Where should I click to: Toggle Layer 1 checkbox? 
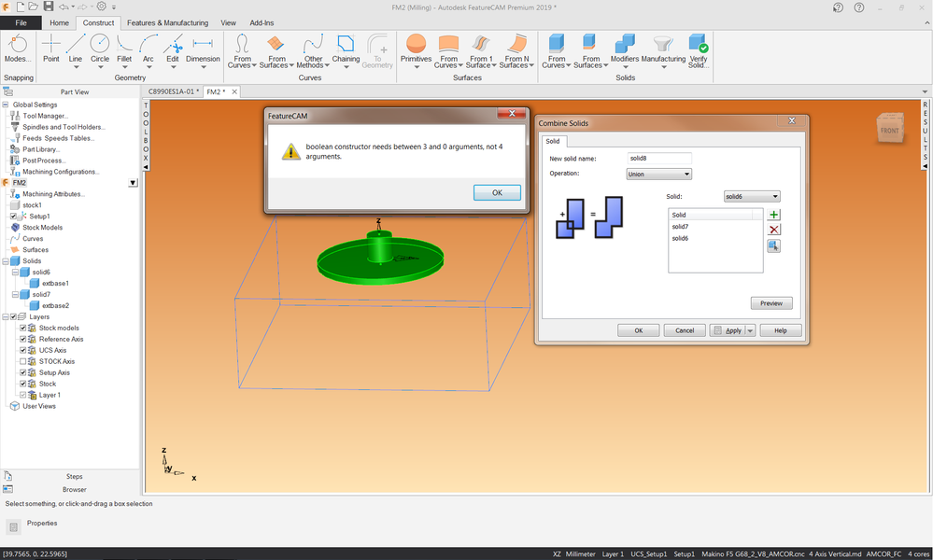pyautogui.click(x=23, y=395)
